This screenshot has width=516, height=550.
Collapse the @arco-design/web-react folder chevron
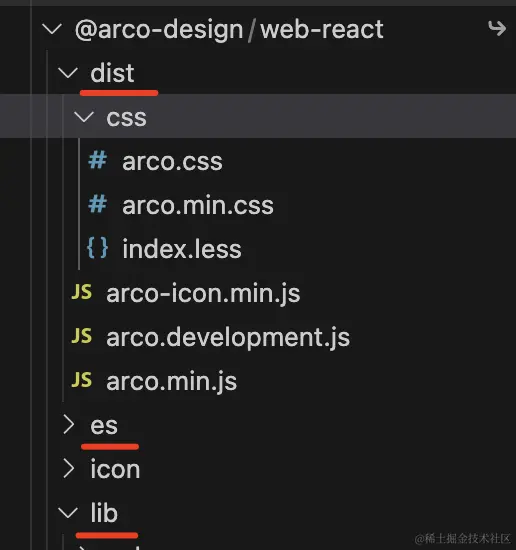pos(52,29)
